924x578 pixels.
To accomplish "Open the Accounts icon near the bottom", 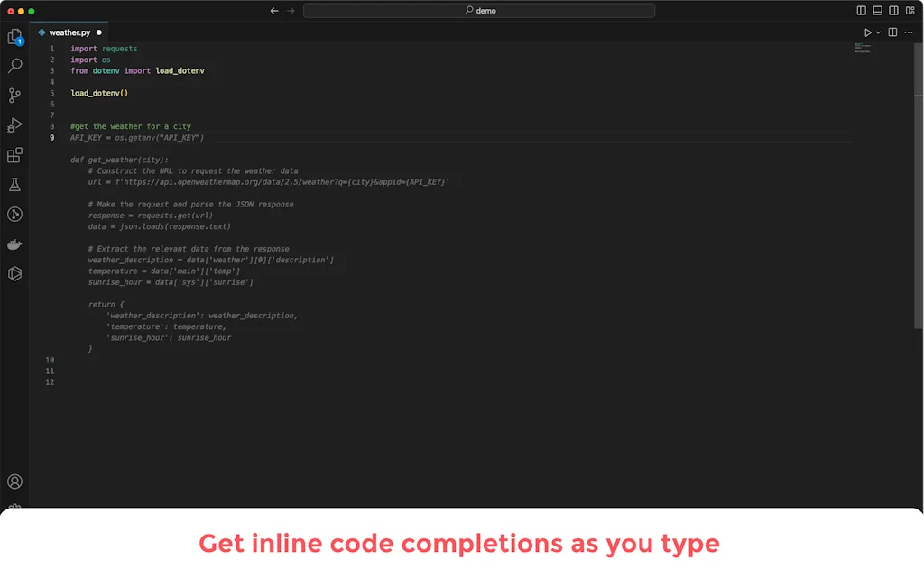I will coord(14,482).
